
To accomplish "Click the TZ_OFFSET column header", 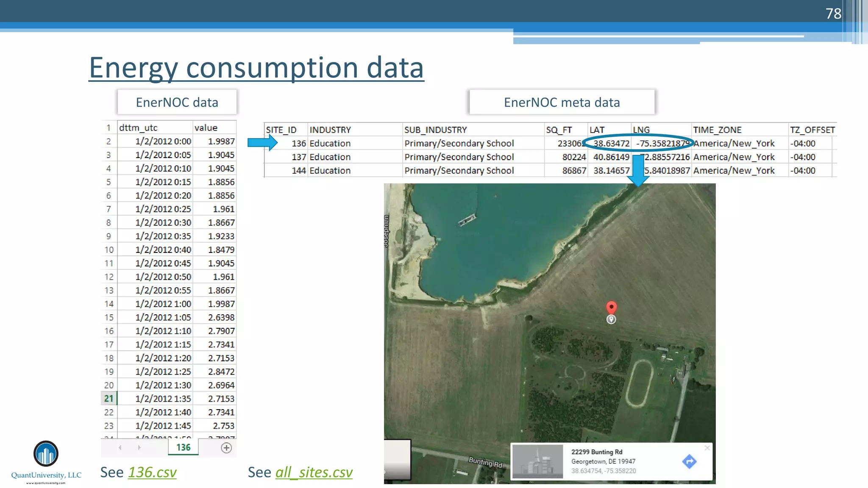I will click(x=812, y=130).
